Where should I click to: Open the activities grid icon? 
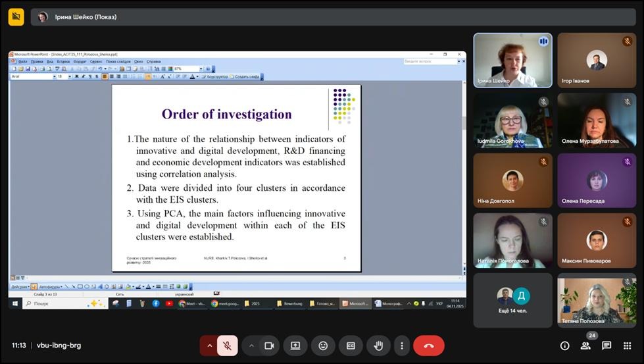click(x=628, y=346)
